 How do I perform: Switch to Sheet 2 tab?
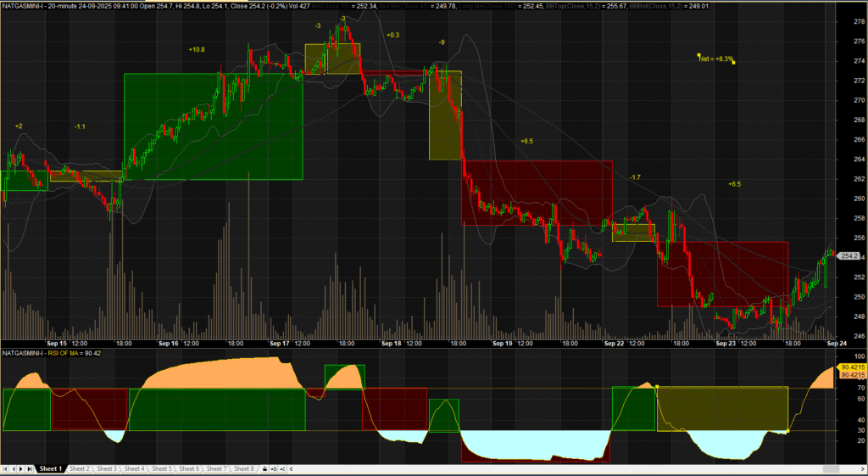coord(79,469)
